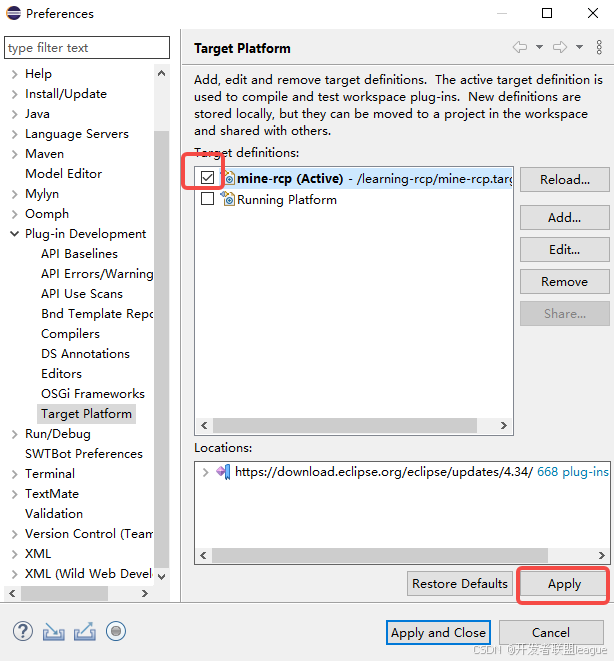Screen dimensions: 614x661
Task: Open the forward history dropdown arrow
Action: (579, 47)
